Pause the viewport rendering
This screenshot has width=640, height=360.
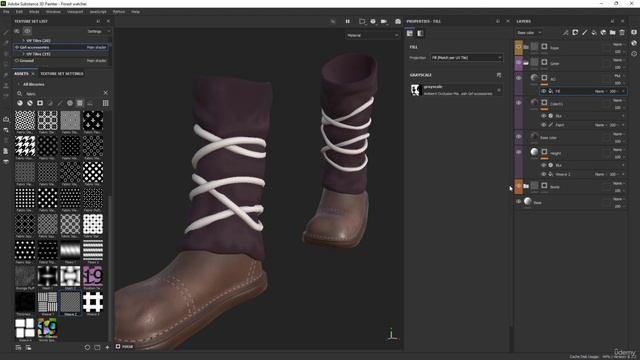(347, 21)
